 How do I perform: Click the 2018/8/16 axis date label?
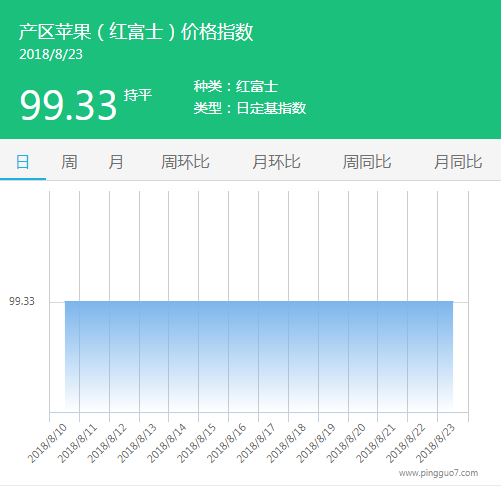click(227, 444)
